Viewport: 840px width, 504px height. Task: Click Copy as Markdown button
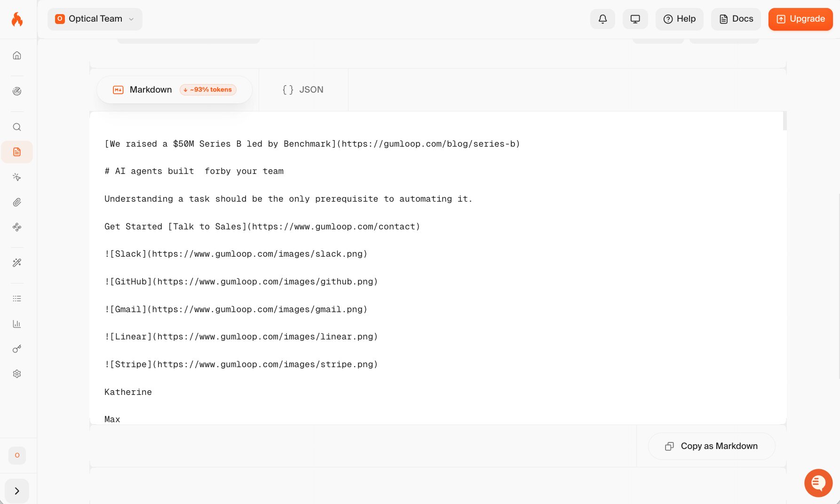(x=712, y=446)
